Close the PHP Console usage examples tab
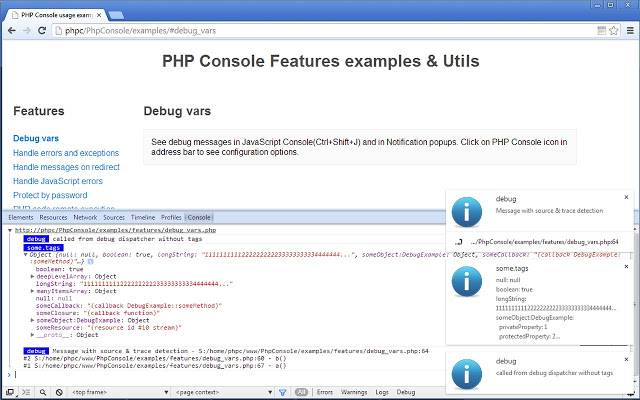The height and width of the screenshot is (400, 640). (99, 15)
